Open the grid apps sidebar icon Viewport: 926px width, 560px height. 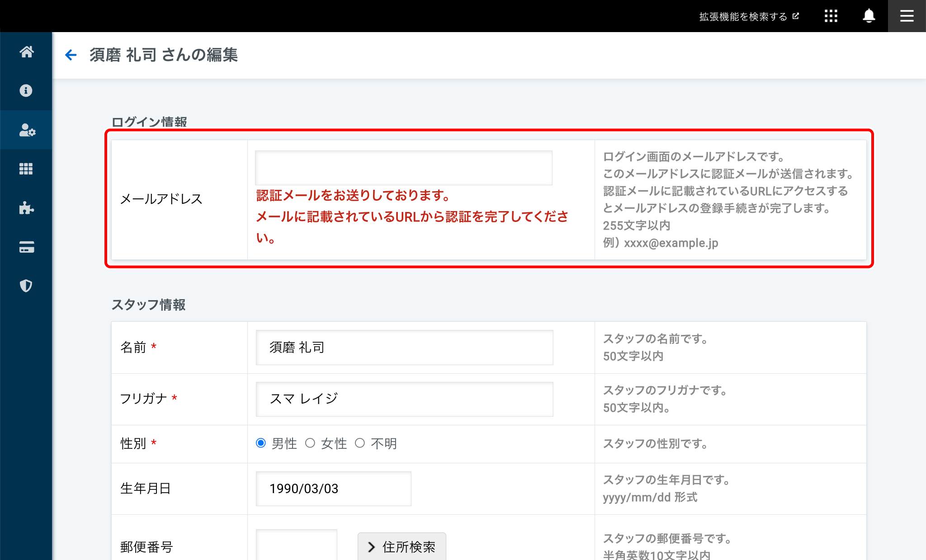26,169
